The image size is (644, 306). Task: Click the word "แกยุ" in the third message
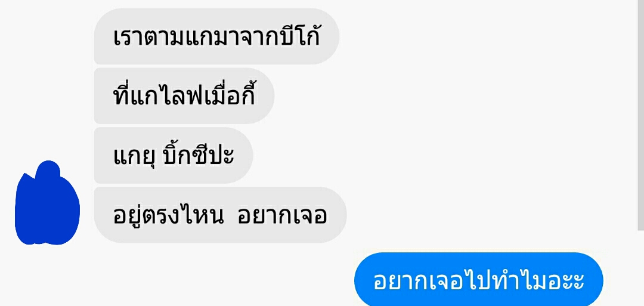click(132, 156)
